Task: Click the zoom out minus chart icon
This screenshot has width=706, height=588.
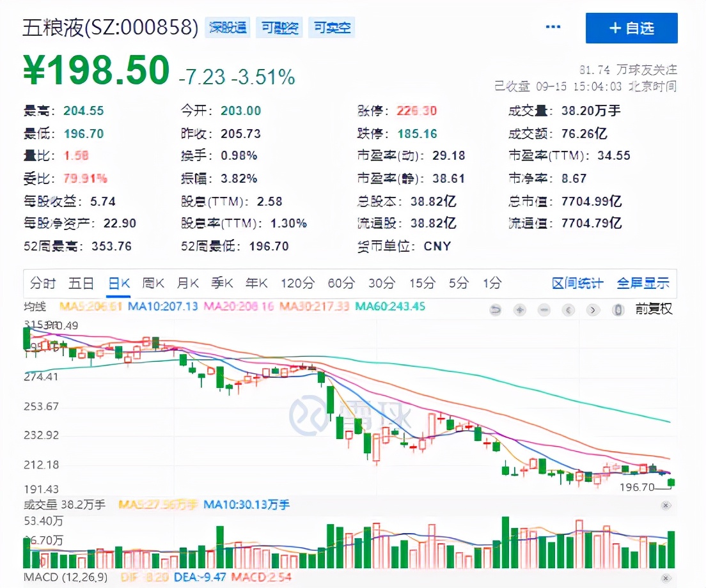Action: 544,309
